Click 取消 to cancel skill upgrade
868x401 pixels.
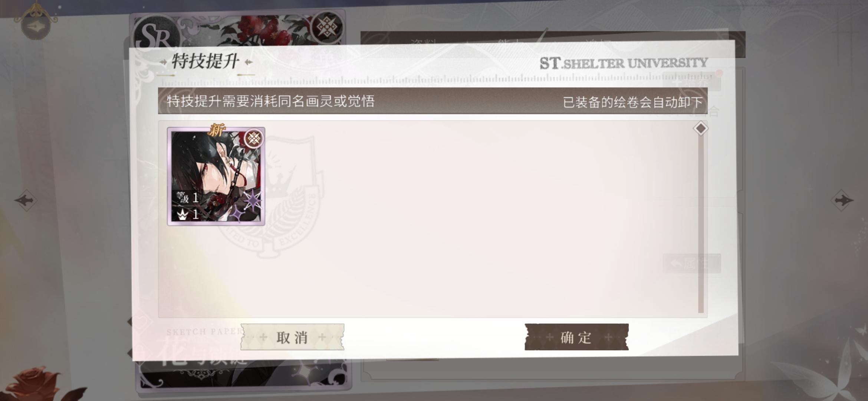(292, 337)
